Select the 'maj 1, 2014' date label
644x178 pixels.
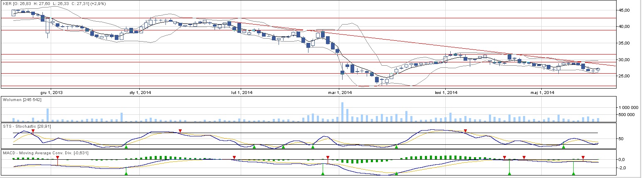pos(543,92)
